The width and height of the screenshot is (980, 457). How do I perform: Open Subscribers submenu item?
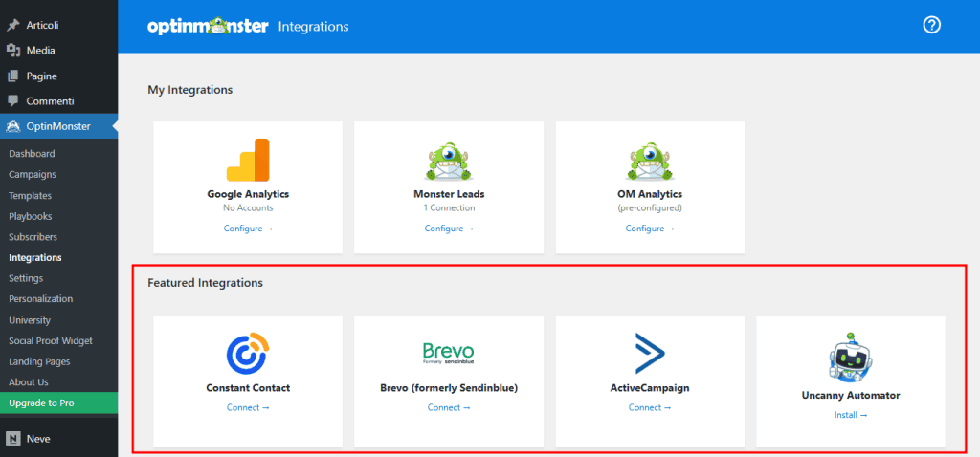[x=33, y=236]
